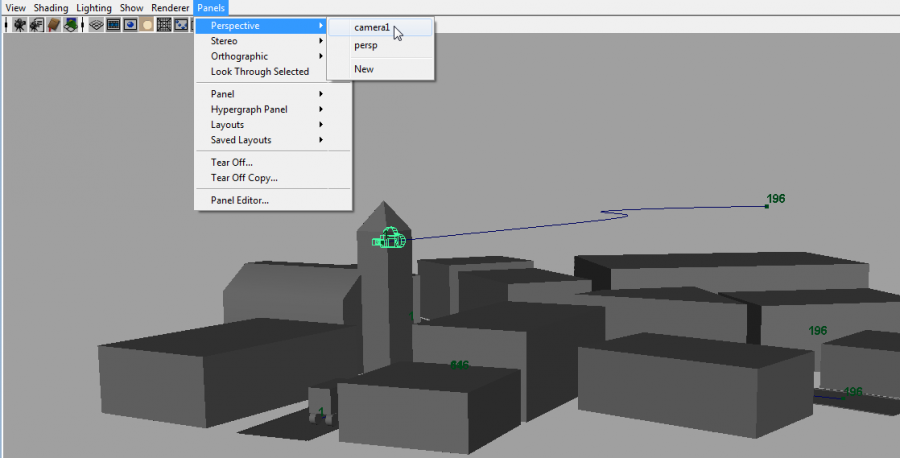Image resolution: width=900 pixels, height=458 pixels.
Task: Toggle the Resolution Gate icon
Action: tap(131, 24)
